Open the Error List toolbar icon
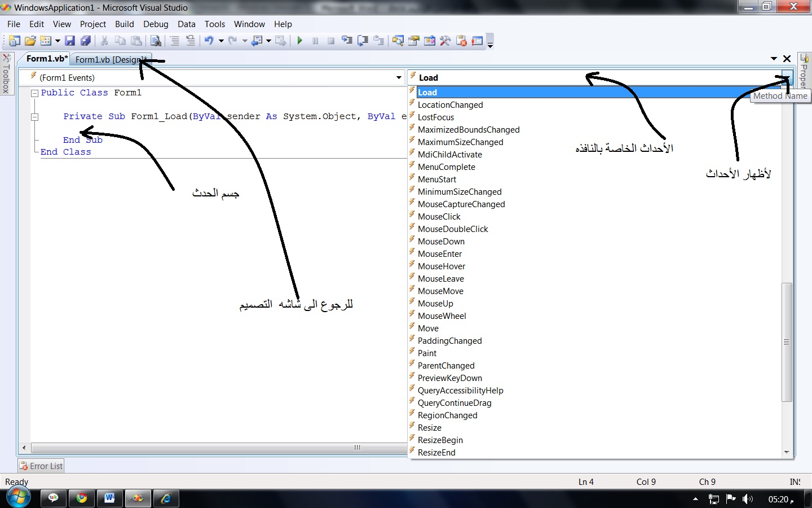812x508 pixels. [x=462, y=41]
